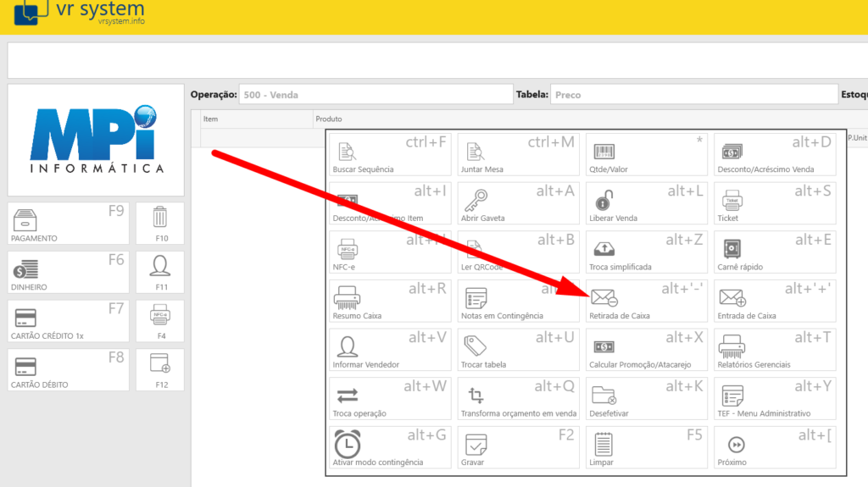The width and height of the screenshot is (868, 487).
Task: Select the Abrir Gaveta key icon
Action: coord(475,201)
